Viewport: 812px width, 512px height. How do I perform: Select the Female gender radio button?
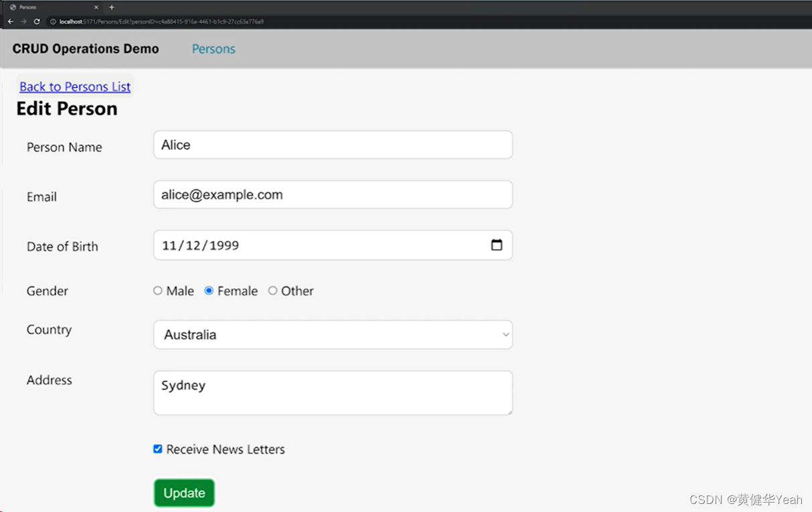click(209, 290)
